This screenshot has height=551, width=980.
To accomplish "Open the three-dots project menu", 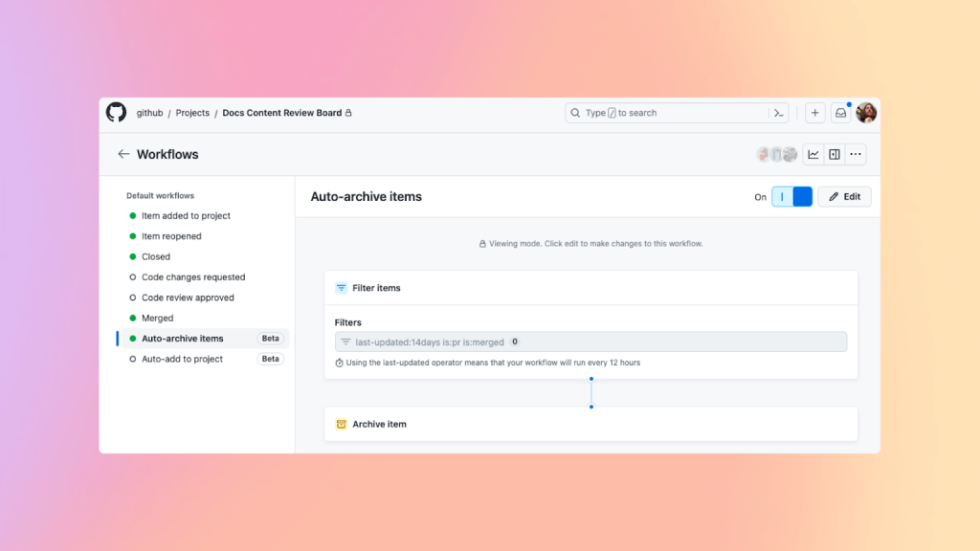I will click(x=856, y=154).
